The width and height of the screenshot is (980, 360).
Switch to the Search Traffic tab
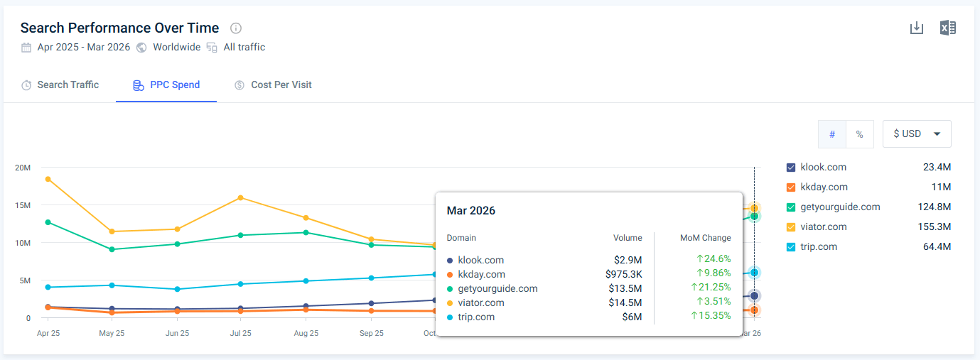pos(60,84)
